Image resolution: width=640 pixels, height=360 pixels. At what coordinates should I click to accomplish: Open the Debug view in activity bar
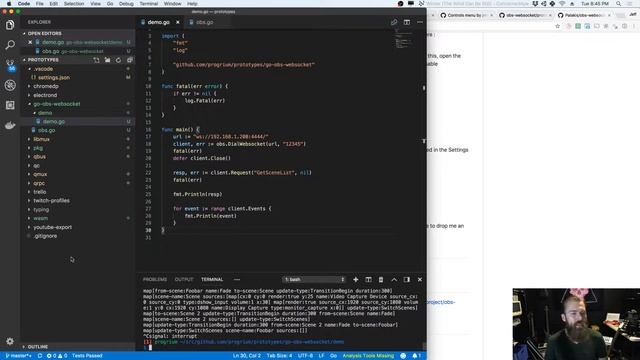tap(10, 85)
